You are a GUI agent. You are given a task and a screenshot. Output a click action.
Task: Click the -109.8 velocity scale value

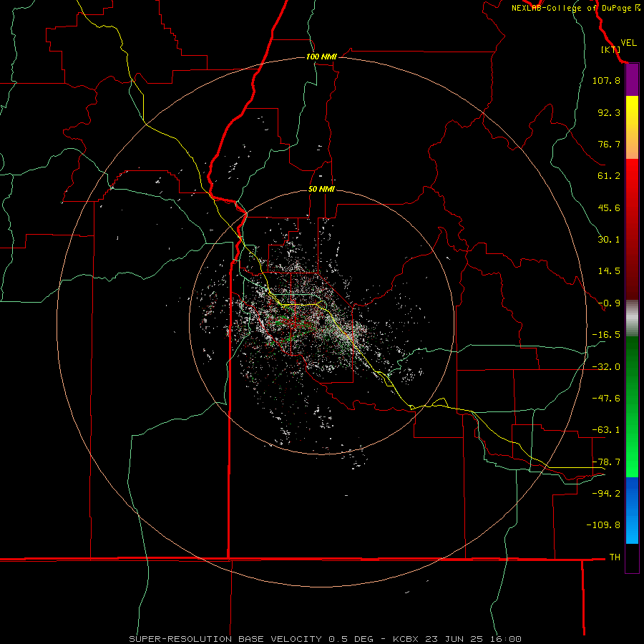[603, 525]
